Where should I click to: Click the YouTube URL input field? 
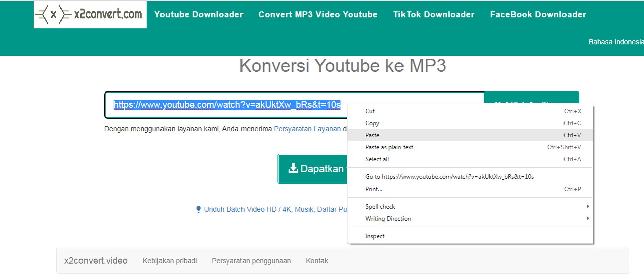[294, 105]
